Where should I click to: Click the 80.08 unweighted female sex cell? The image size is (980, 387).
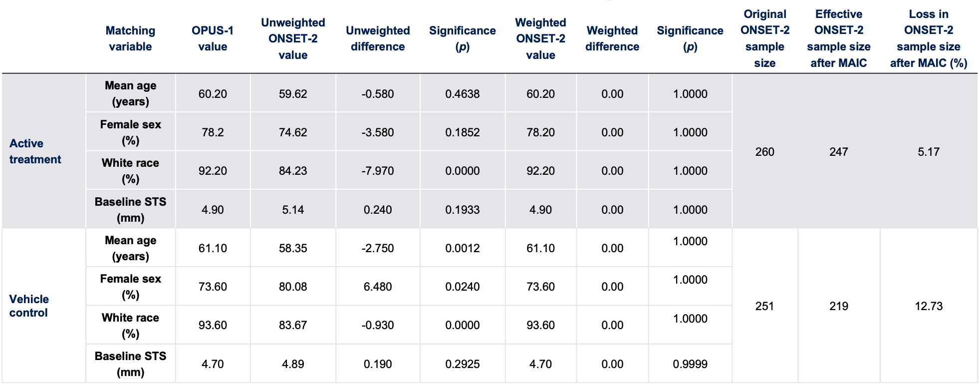[293, 287]
